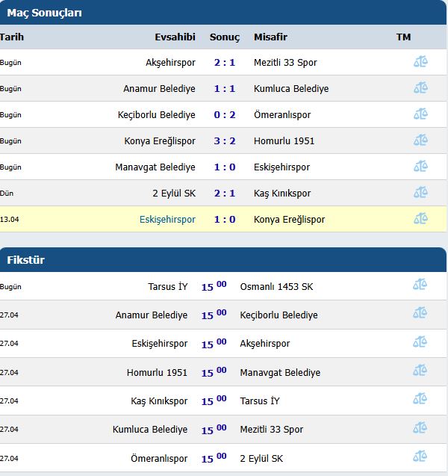448x476 pixels.
Task: Click scales icon for 2 Eylül SK vs Kaş Kınıkspor
Action: coord(420,192)
